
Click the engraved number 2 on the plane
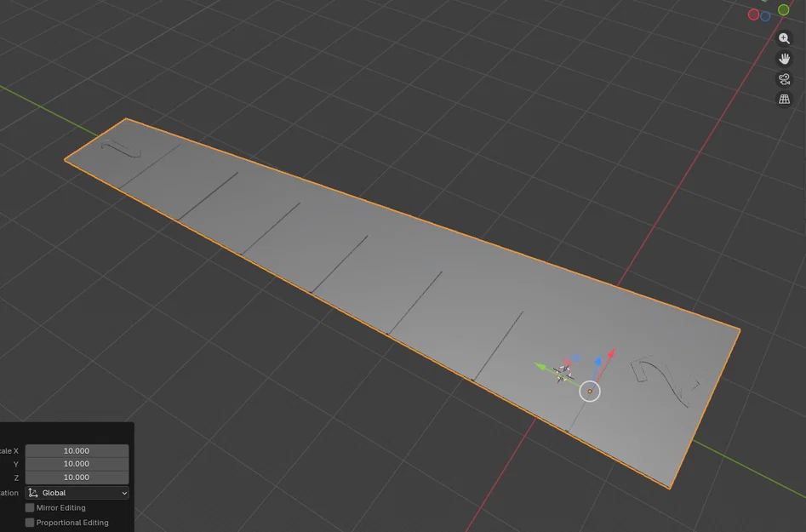(x=666, y=380)
